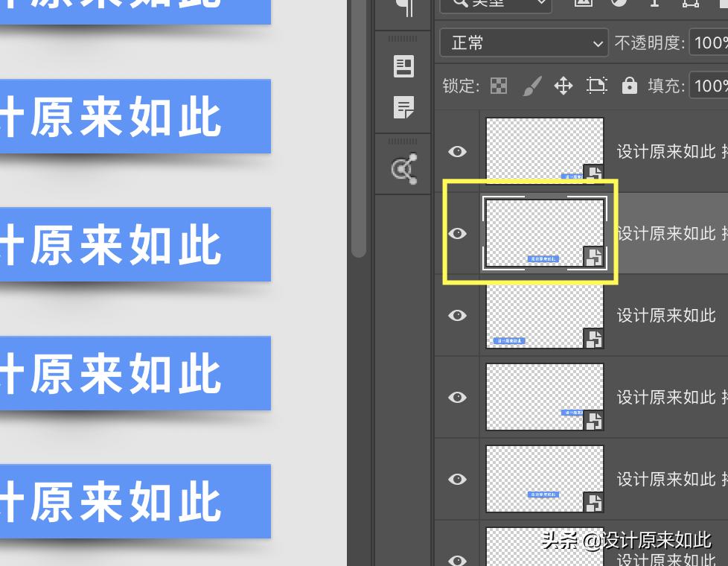This screenshot has width=728, height=566.
Task: Click the lock all padlock icon
Action: click(629, 86)
